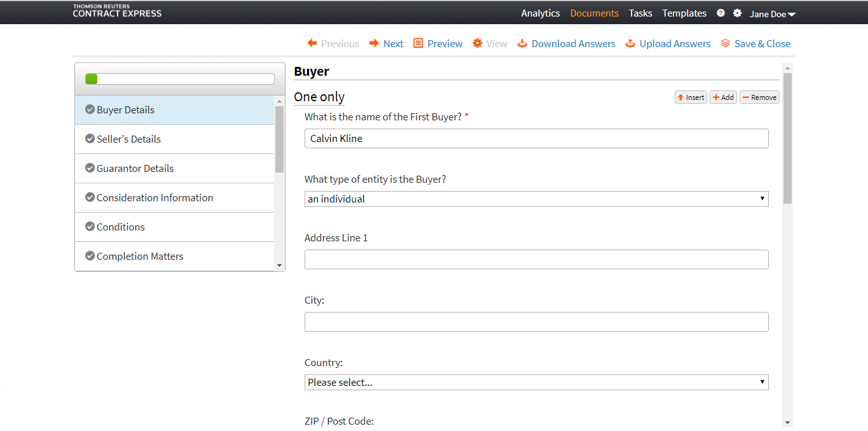Click the checkmark beside Guarantor Details
Viewport: 868px width, 431px height.
pyautogui.click(x=90, y=168)
